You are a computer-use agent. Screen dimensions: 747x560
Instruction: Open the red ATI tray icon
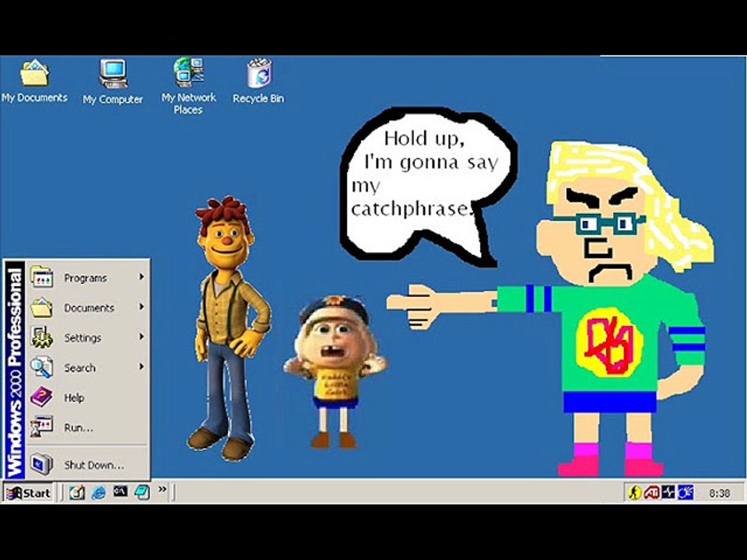pos(651,492)
